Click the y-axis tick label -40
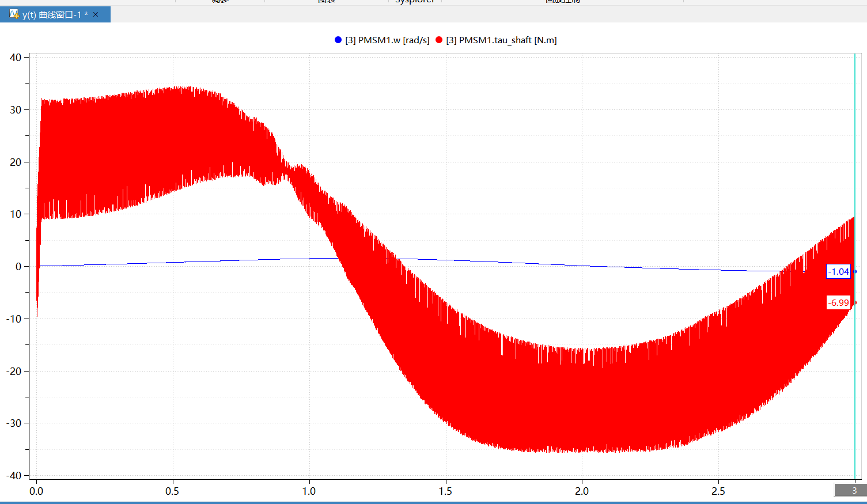 tap(14, 476)
